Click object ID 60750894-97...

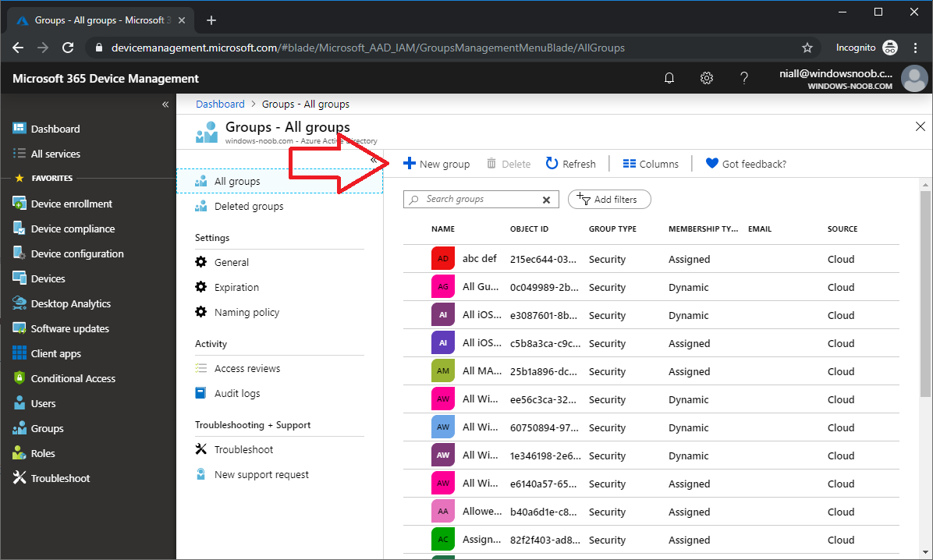pos(544,428)
